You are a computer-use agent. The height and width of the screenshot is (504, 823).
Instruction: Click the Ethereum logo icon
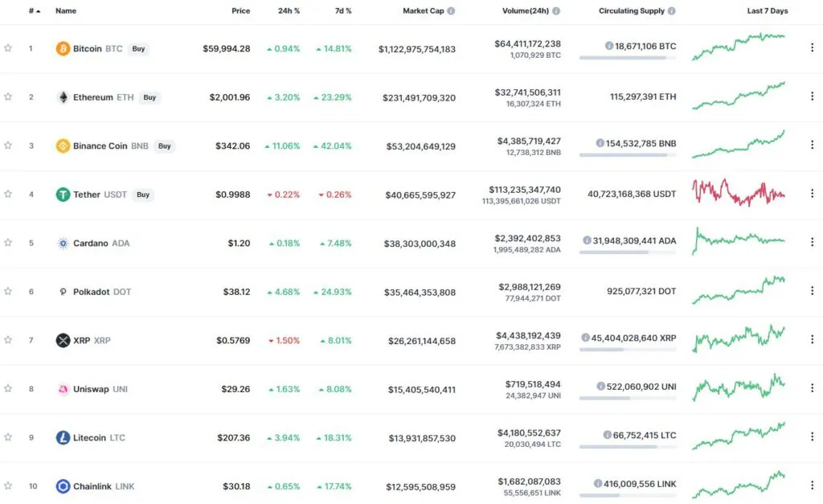click(63, 97)
